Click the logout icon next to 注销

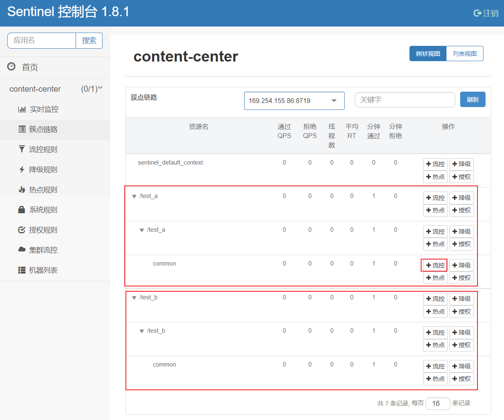pyautogui.click(x=477, y=13)
